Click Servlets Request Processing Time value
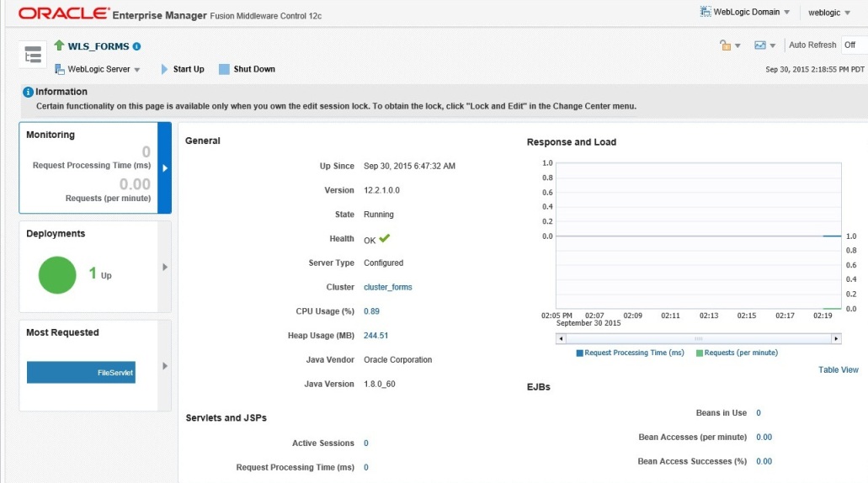868x483 pixels. [366, 468]
